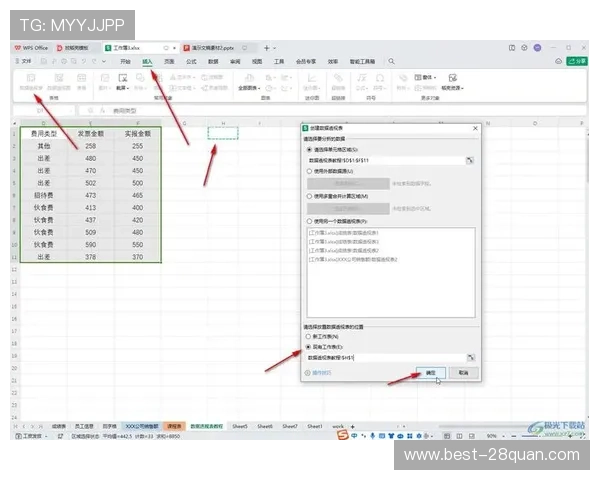Select the first pivot table list entry
600x480 pixels.
(344, 233)
